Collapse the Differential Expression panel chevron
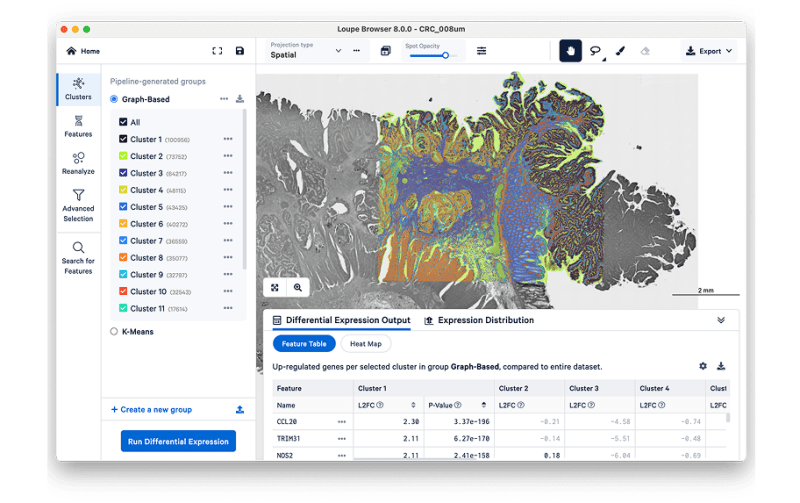The image size is (800, 503). pos(721,321)
